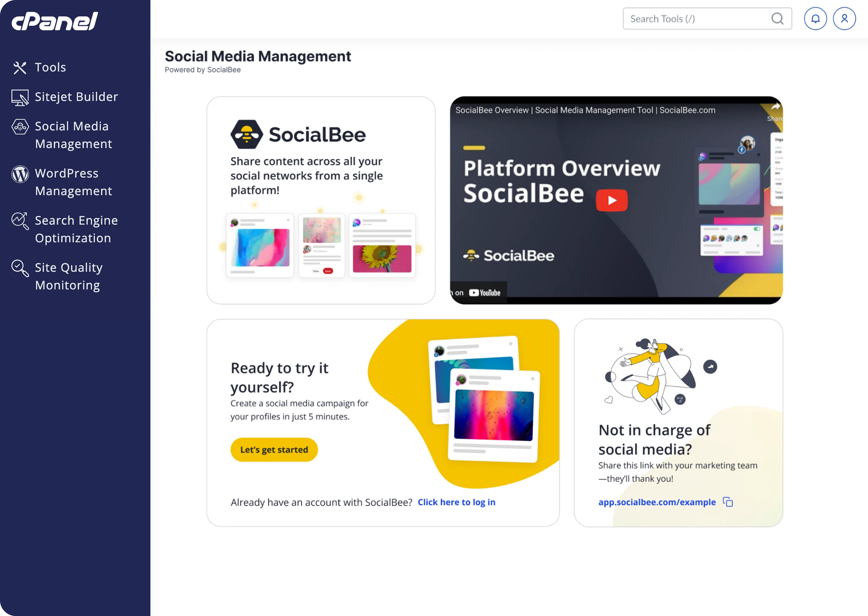868x616 pixels.
Task: Open the user account icon
Action: 844,19
